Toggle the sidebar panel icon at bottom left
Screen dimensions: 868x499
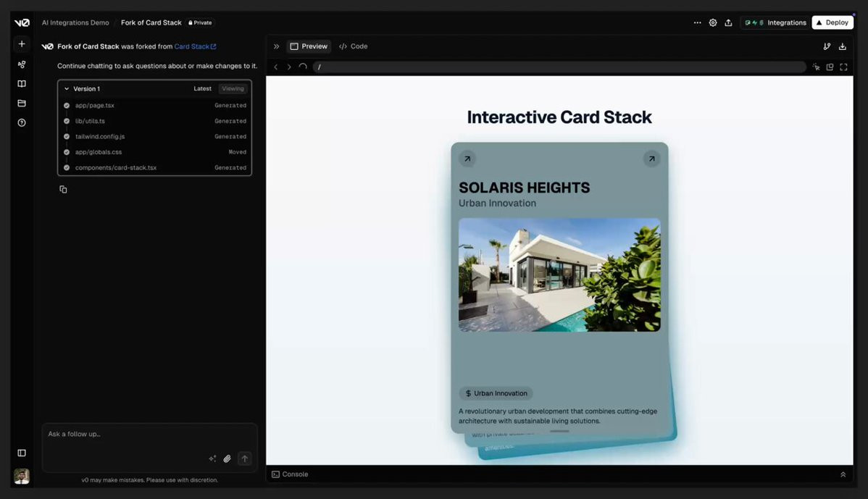(x=22, y=453)
